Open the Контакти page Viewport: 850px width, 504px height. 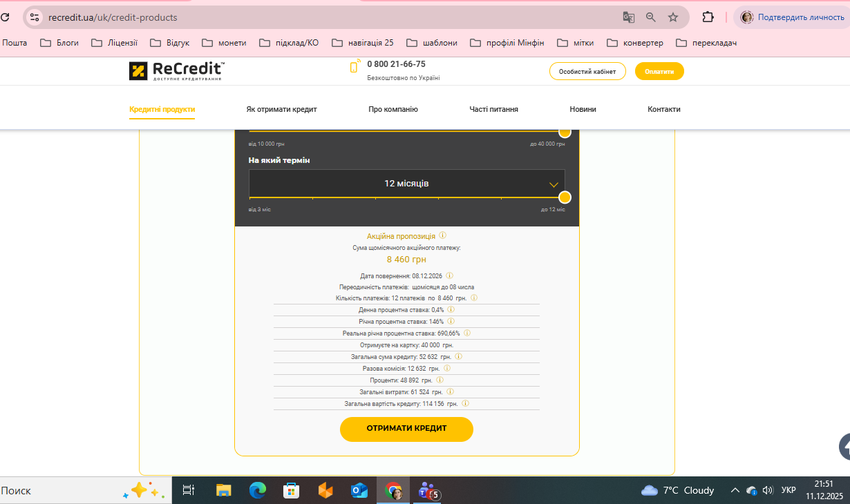664,109
